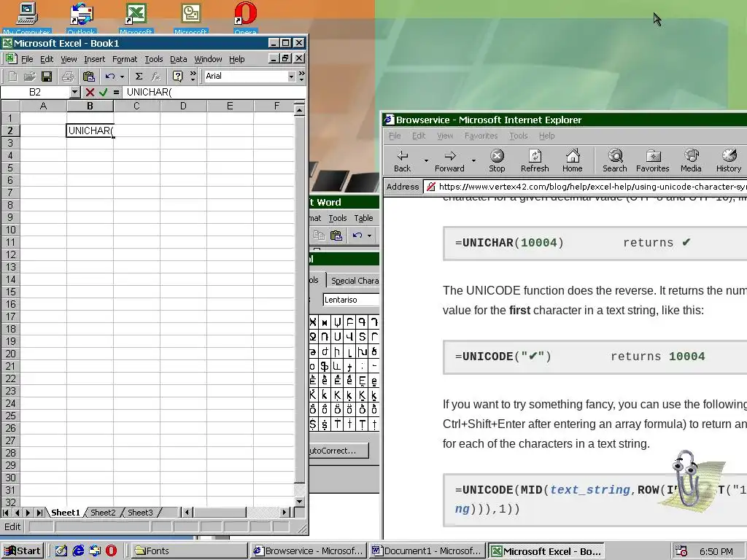The image size is (747, 560).
Task: Launch Internet Explorer from Quick Launch
Action: pos(78,551)
